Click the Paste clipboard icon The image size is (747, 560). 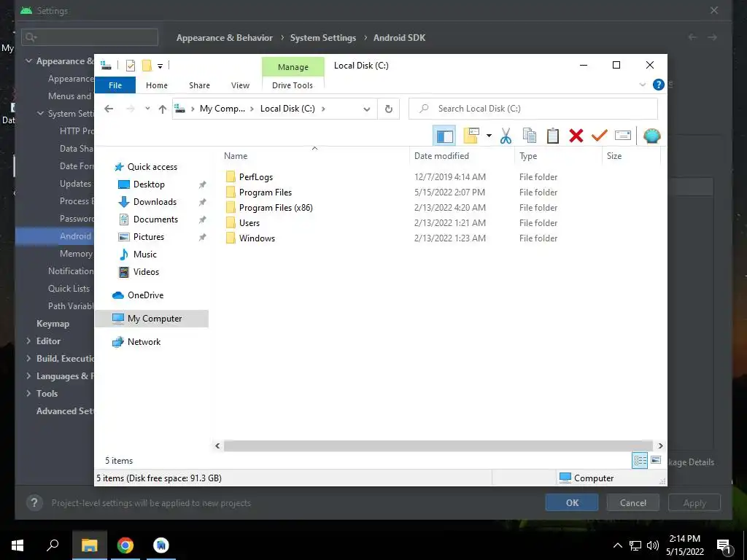553,136
